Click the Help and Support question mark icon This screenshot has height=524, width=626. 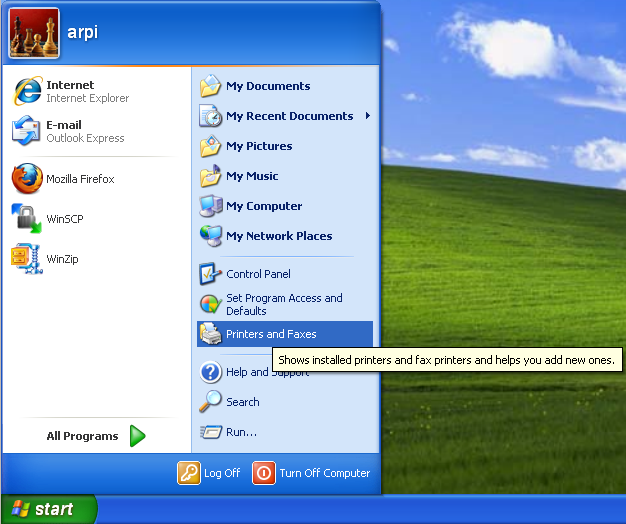pos(210,372)
